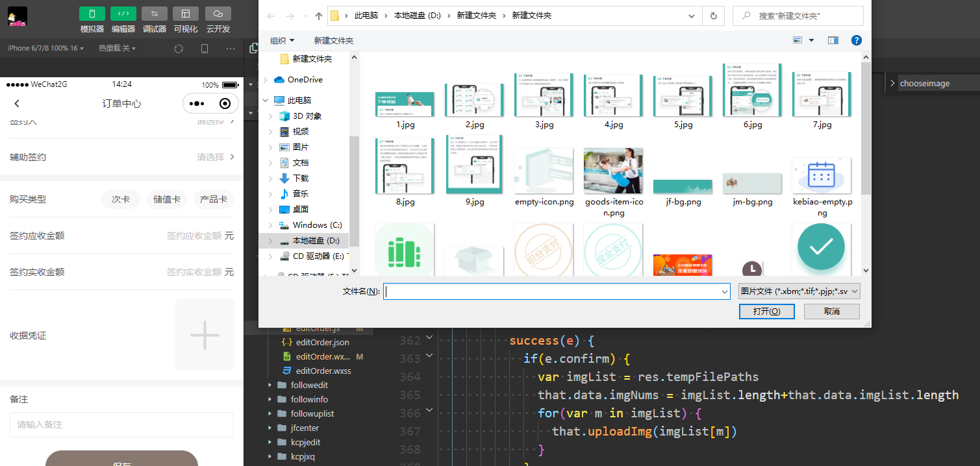Click the file dialog back arrow

271,16
